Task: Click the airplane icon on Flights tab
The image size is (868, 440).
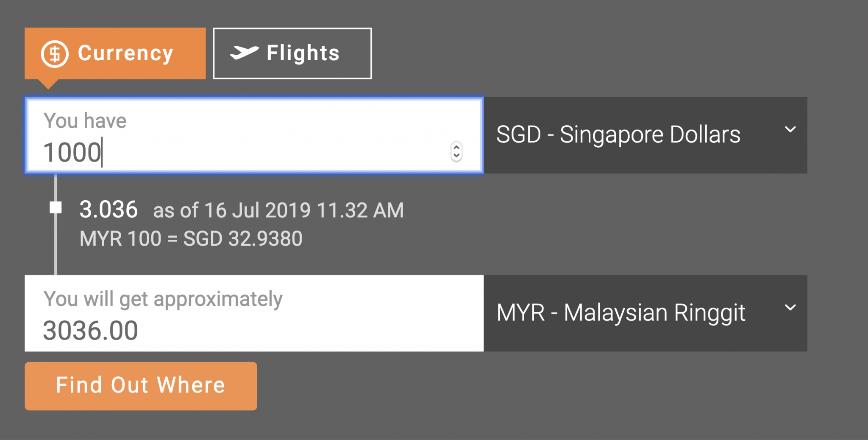Action: 244,53
